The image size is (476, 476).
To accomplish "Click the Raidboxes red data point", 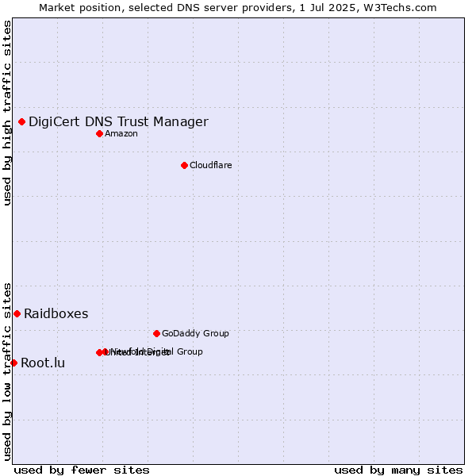I will point(17,313).
